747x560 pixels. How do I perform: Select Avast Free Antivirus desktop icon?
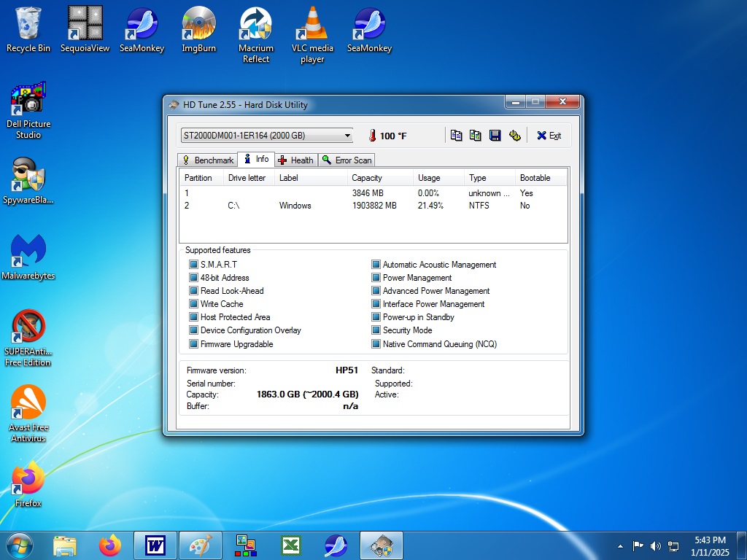coord(28,413)
